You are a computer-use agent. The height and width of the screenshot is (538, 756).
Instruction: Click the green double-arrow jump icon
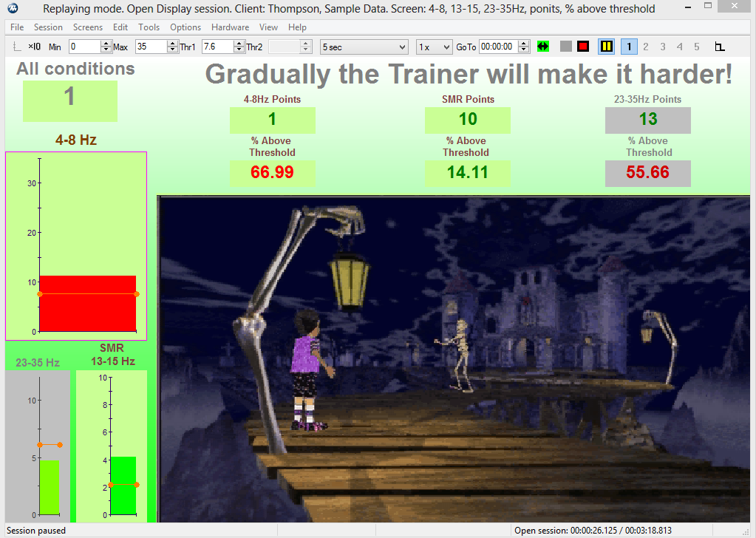pos(543,47)
